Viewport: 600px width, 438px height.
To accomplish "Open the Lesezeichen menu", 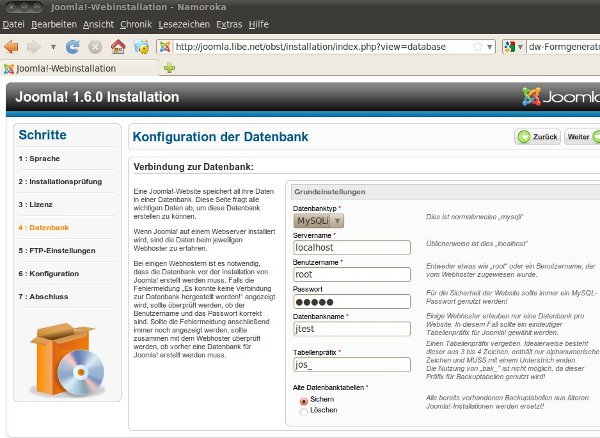I will point(184,24).
